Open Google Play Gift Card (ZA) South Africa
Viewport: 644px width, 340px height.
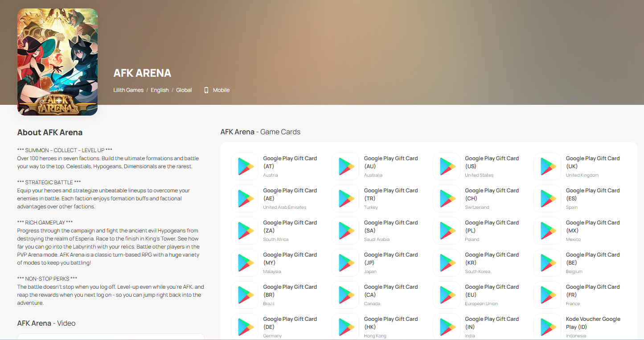(290, 227)
